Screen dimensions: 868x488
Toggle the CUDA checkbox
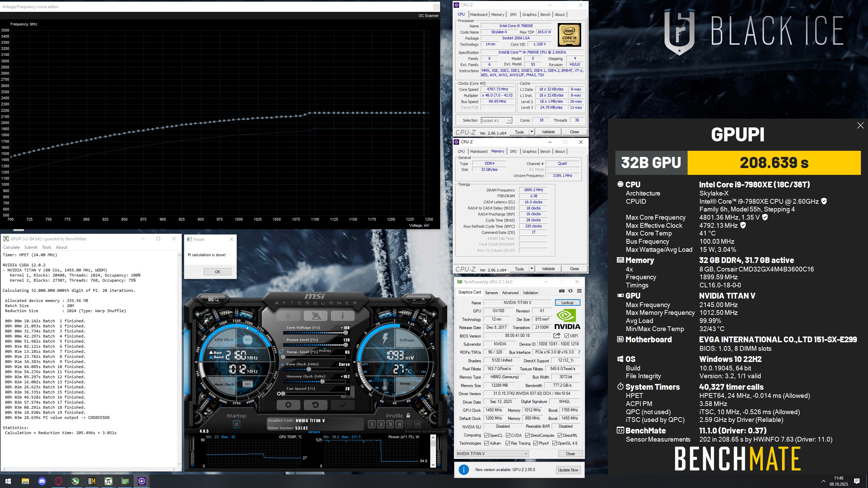click(508, 435)
